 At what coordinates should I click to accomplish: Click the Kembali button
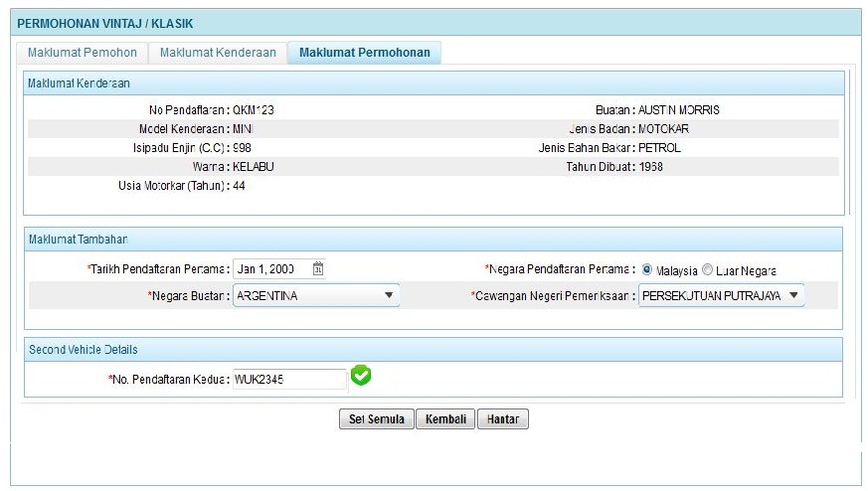(445, 419)
